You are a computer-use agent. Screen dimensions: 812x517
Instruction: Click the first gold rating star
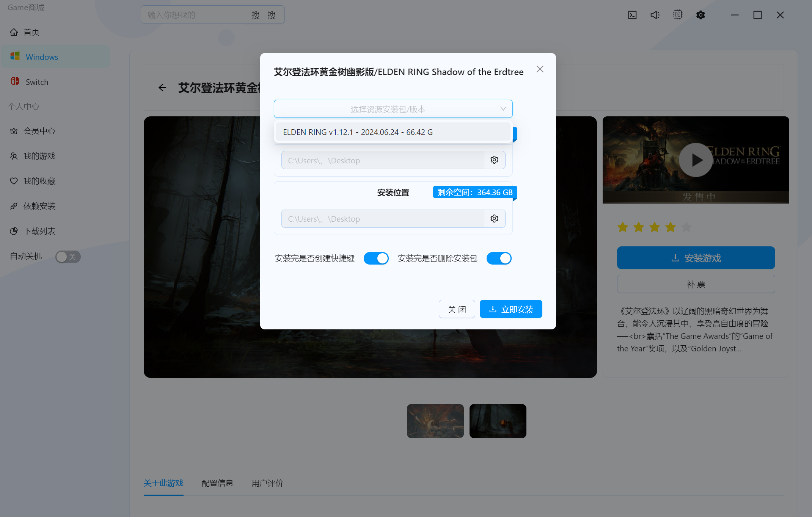623,227
